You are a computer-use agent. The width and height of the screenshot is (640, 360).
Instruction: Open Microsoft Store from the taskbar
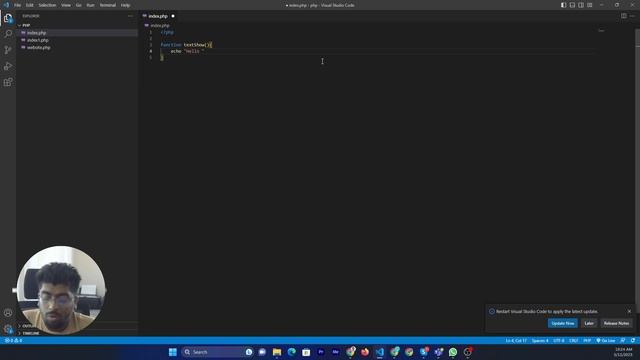point(306,352)
